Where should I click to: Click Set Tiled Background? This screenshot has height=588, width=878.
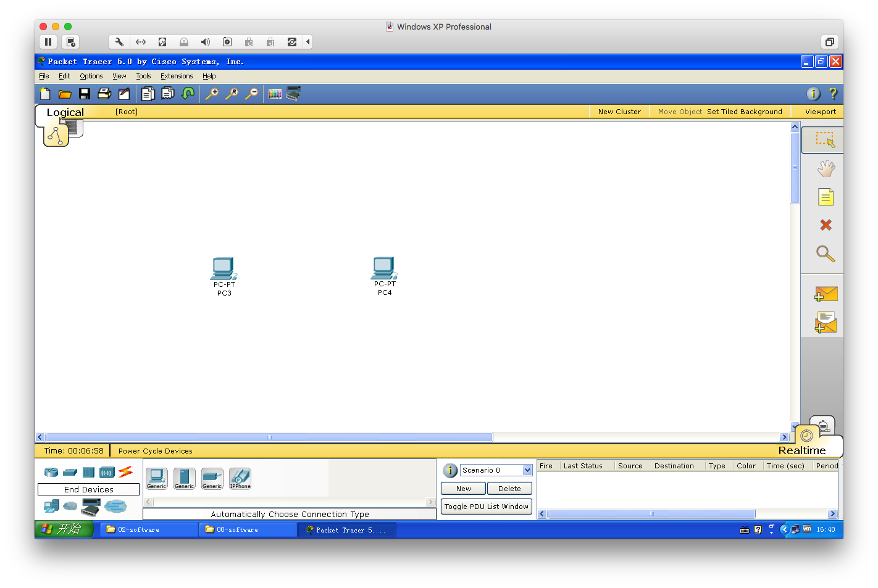pyautogui.click(x=744, y=112)
